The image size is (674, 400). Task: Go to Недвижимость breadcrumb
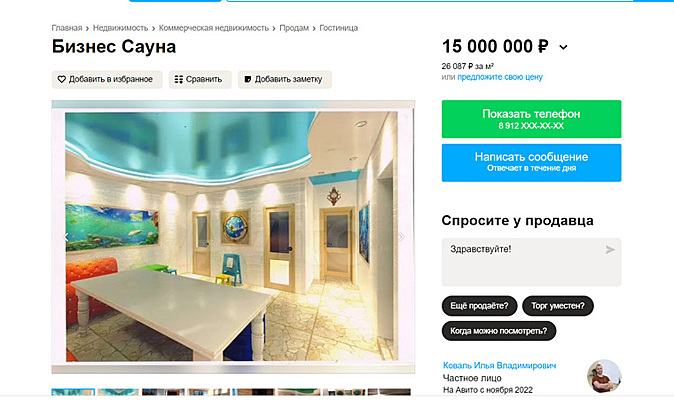tap(120, 28)
